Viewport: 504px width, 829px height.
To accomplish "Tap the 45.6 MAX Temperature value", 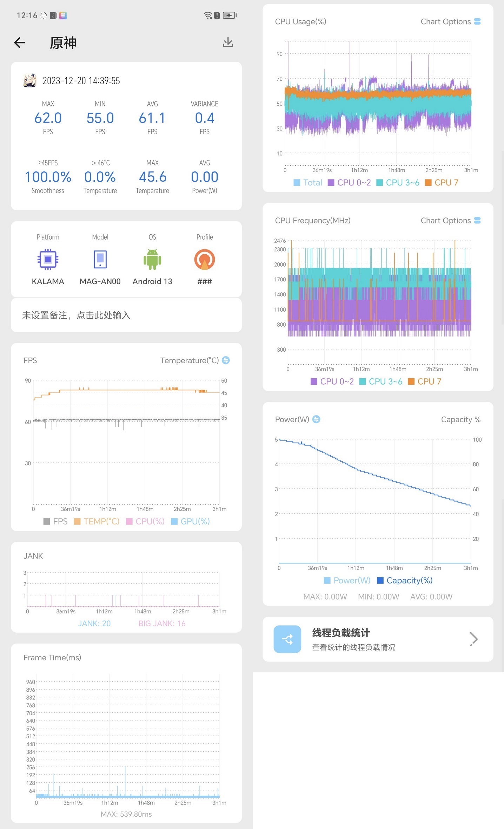I will pyautogui.click(x=152, y=177).
